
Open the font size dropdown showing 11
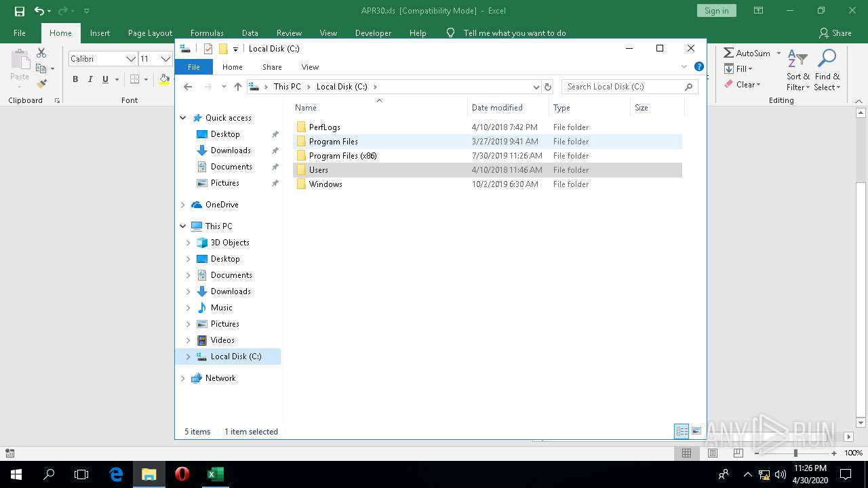click(165, 59)
